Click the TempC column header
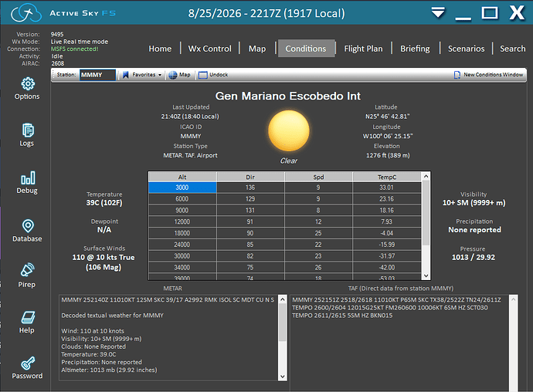The image size is (533, 392). (x=387, y=177)
